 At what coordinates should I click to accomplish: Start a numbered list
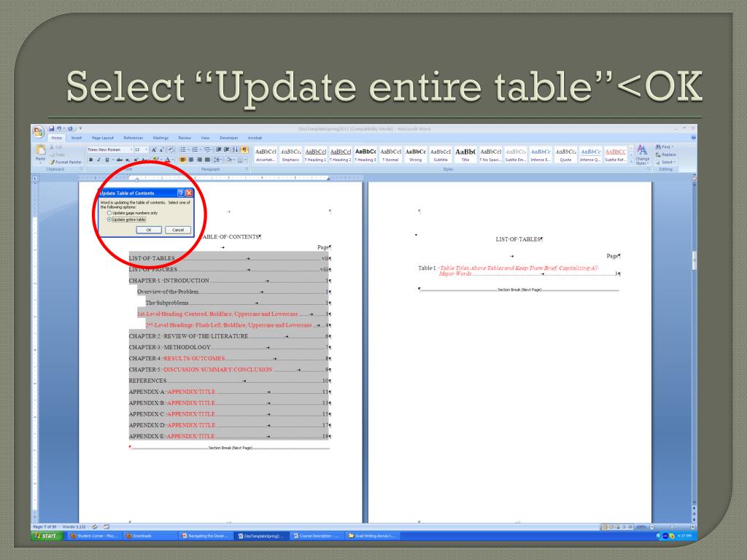[196, 149]
